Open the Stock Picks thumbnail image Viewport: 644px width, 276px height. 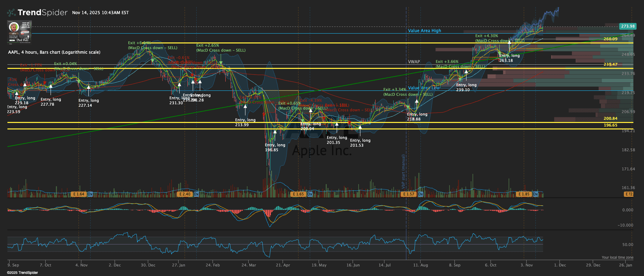point(19,32)
